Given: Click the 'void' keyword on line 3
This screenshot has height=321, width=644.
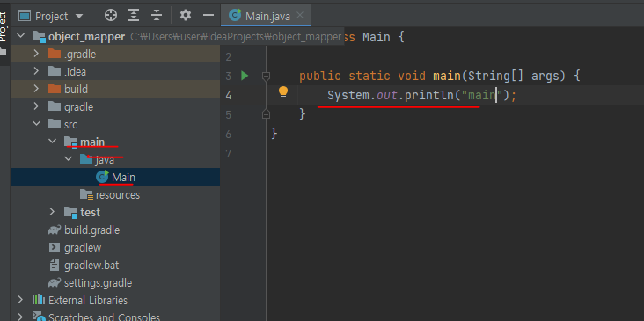Looking at the screenshot, I should [411, 76].
